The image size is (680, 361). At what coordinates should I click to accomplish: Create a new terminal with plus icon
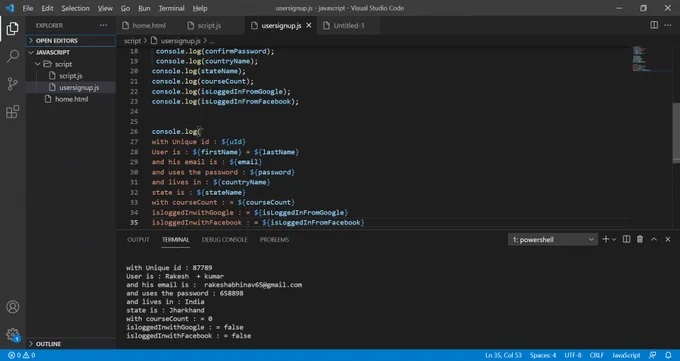(606, 240)
